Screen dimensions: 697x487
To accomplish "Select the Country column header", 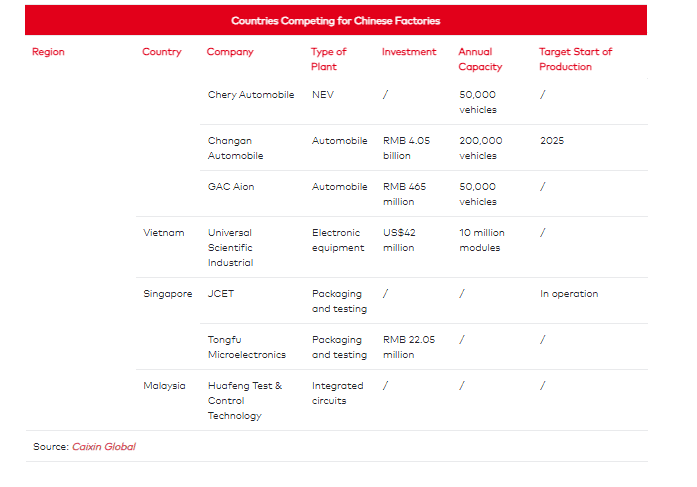I will click(x=162, y=52).
